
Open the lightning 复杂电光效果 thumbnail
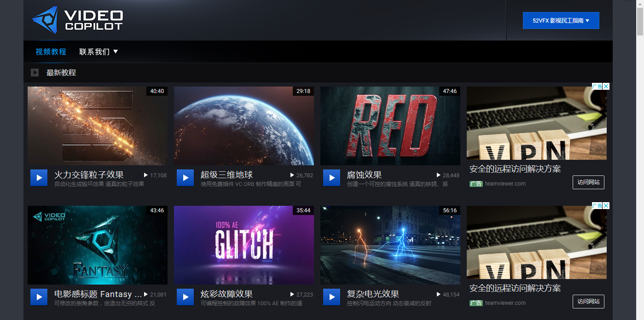point(390,245)
